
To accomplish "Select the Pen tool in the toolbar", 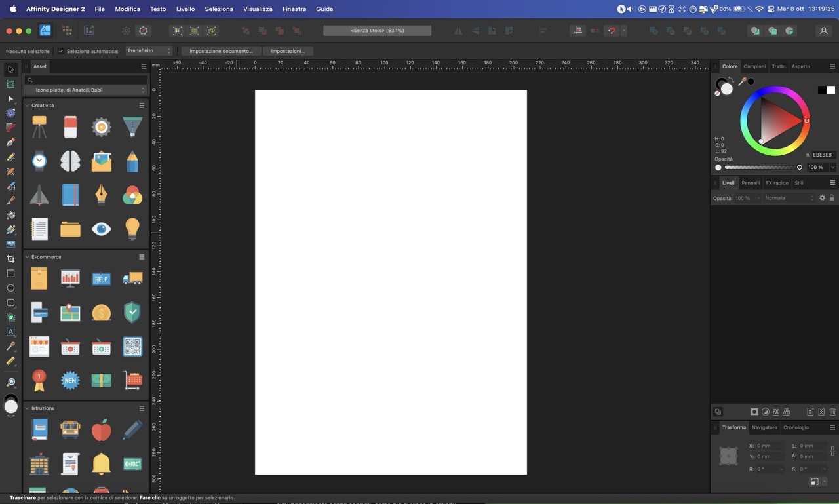I will (10, 142).
